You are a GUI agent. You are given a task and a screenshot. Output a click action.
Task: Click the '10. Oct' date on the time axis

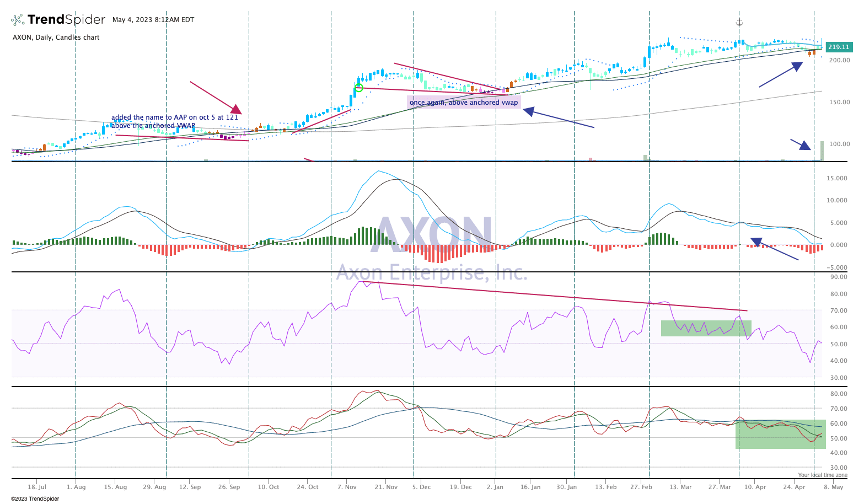(269, 487)
